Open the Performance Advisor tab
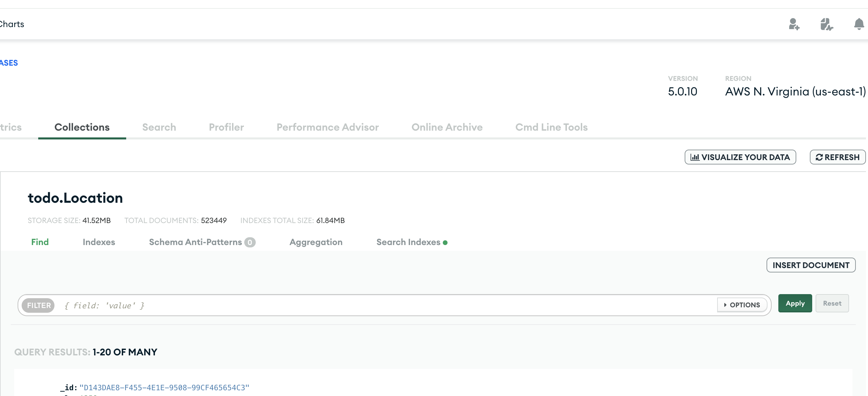The height and width of the screenshot is (396, 868). [x=327, y=127]
